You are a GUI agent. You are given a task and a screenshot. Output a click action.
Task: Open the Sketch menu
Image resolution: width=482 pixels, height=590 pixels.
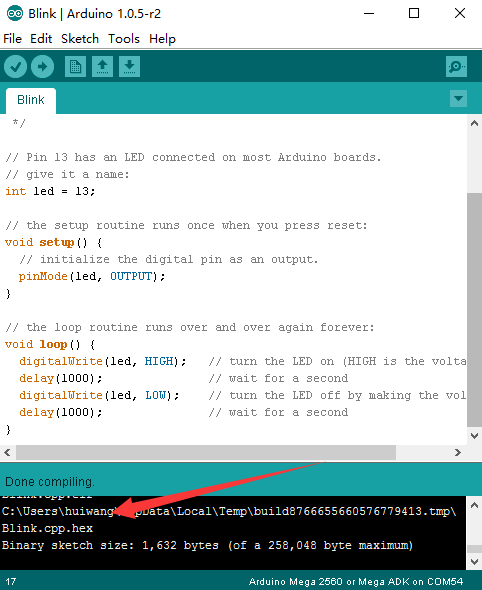point(80,39)
